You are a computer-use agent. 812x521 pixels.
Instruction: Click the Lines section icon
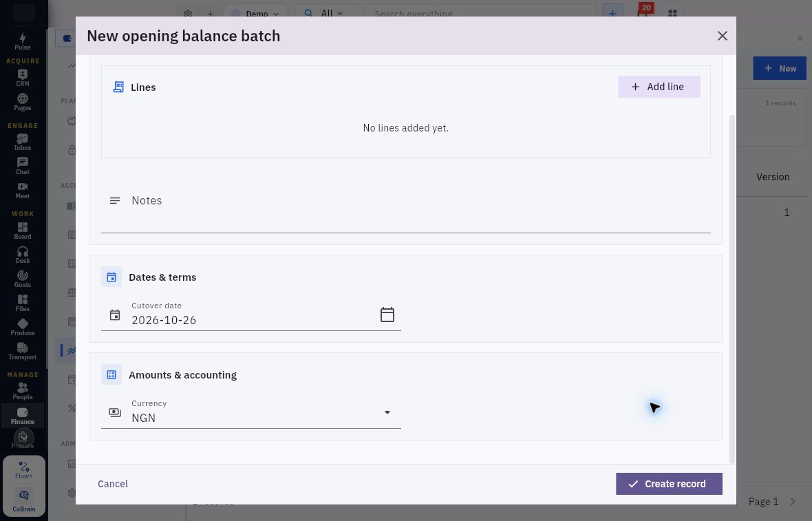coord(118,87)
